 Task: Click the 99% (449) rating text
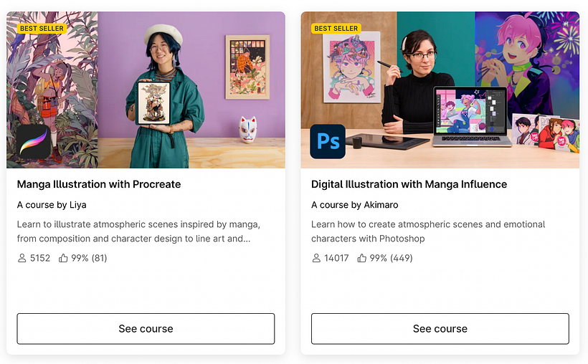pyautogui.click(x=391, y=258)
